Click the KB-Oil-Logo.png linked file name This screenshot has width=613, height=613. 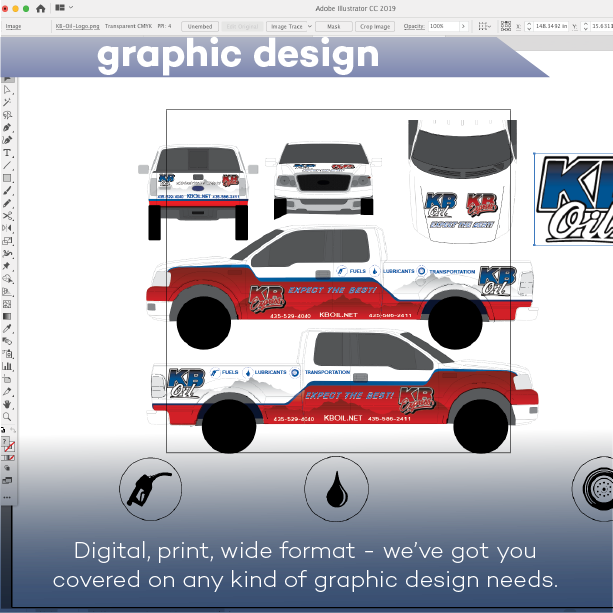77,26
